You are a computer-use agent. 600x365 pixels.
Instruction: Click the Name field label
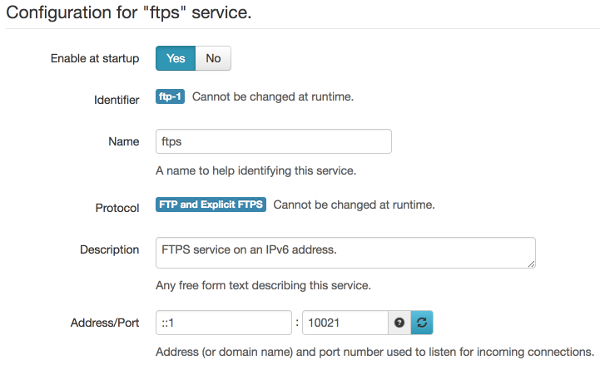(124, 142)
